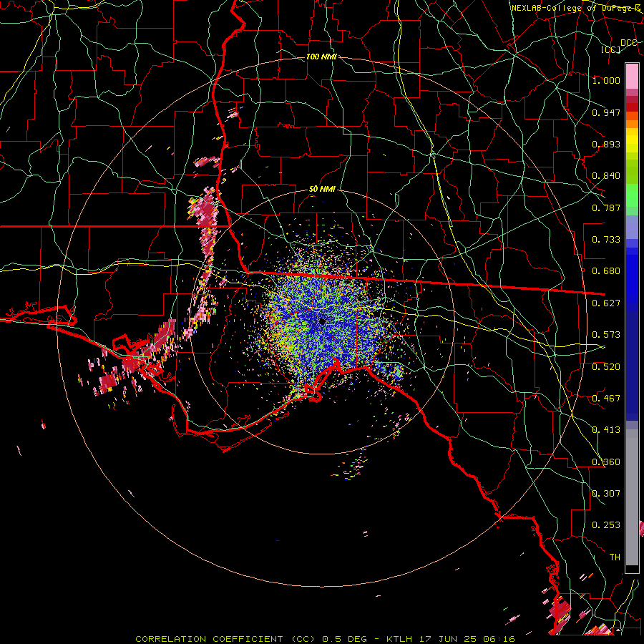The height and width of the screenshot is (644, 644).
Task: Click the 0.520 scale value
Action: pos(606,367)
